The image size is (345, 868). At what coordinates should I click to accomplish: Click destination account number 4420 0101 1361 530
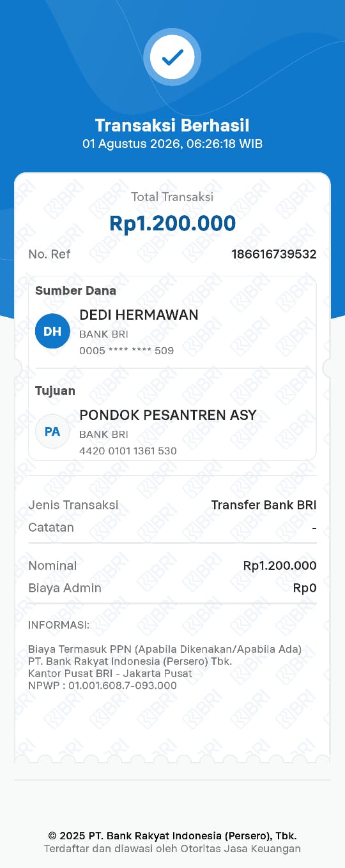coord(128,451)
